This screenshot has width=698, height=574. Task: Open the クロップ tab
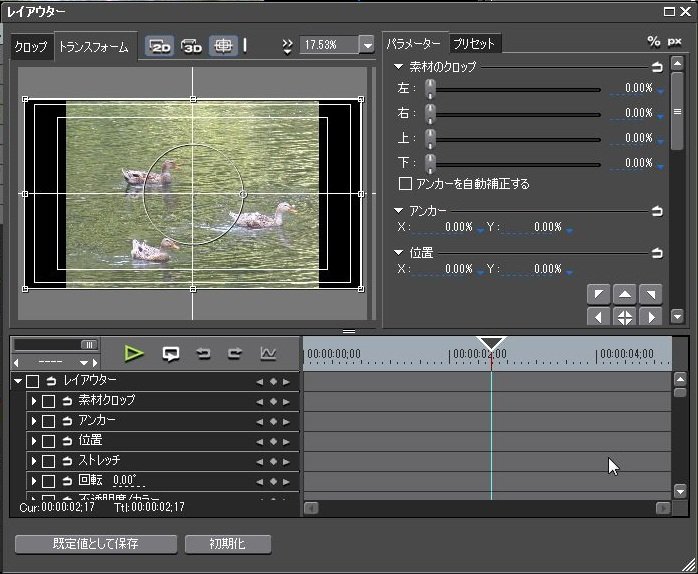click(x=30, y=47)
